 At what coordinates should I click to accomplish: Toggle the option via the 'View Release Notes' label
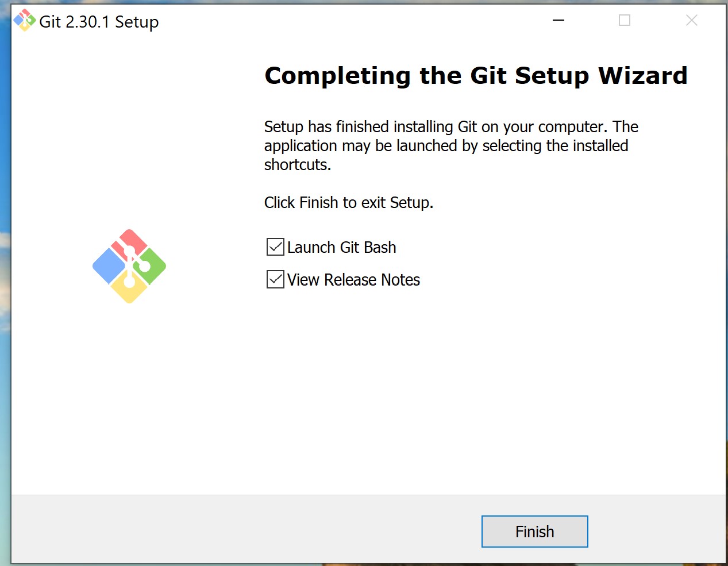coord(354,280)
